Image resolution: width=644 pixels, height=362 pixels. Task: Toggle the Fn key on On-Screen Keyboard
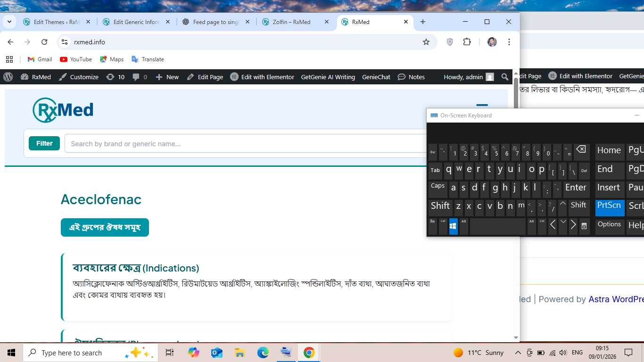(432, 226)
